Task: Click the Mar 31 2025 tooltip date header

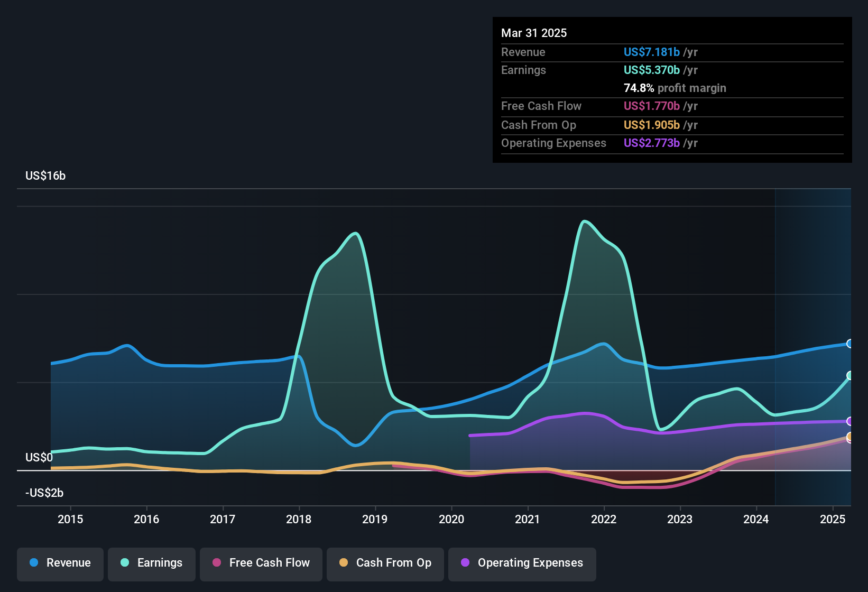Action: (x=534, y=33)
